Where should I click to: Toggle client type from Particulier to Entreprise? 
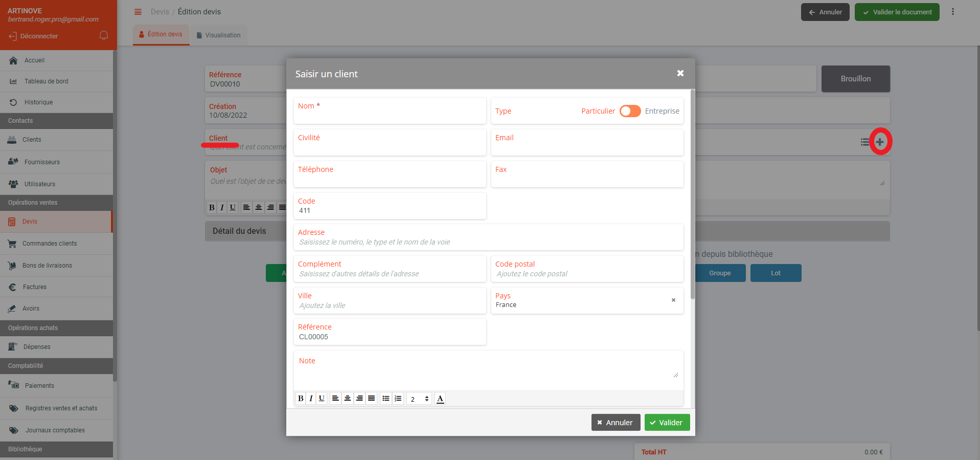click(630, 111)
